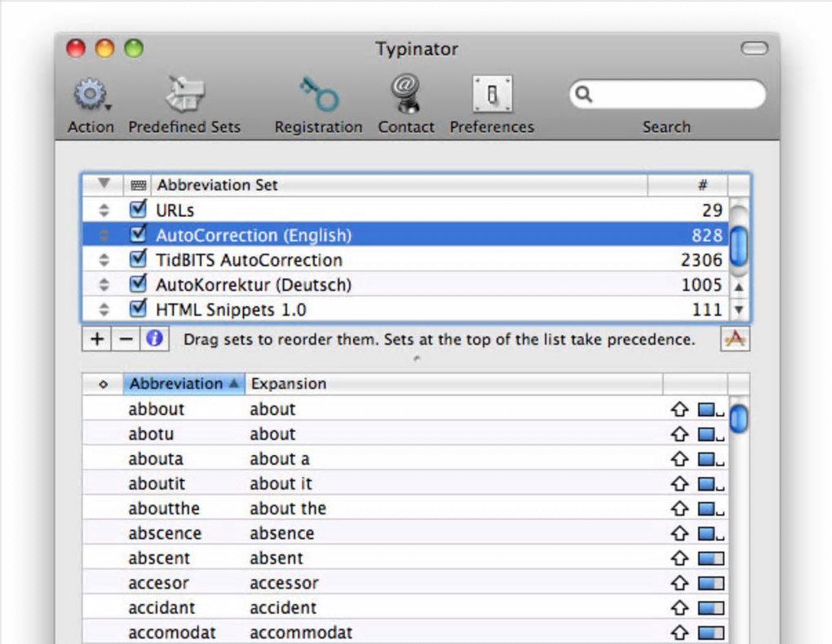This screenshot has height=644, width=832.
Task: Toggle case arrow icon for abscent
Action: pyautogui.click(x=679, y=558)
